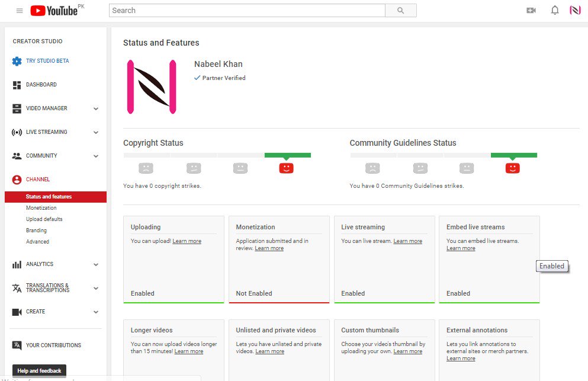The image size is (588, 381).
Task: Click the Video Manager icon
Action: click(17, 108)
